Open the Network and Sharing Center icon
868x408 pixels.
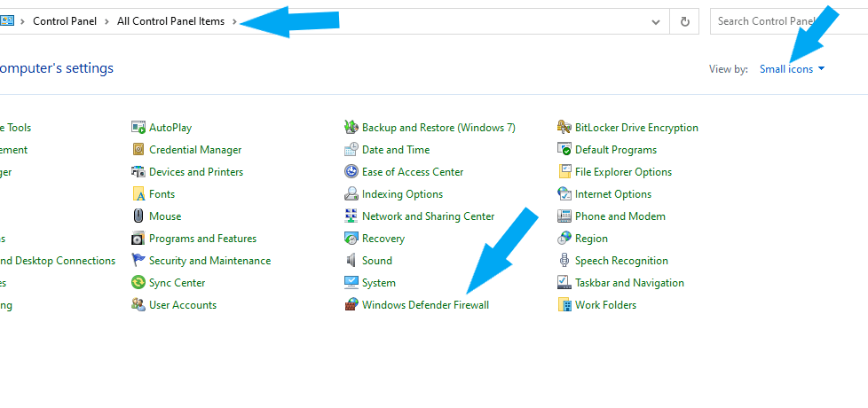click(x=351, y=216)
